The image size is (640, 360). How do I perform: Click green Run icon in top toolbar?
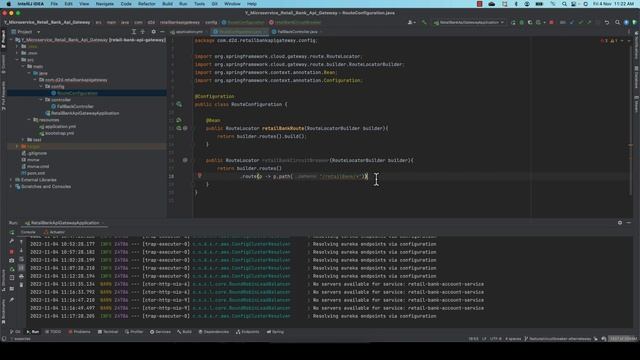[513, 22]
